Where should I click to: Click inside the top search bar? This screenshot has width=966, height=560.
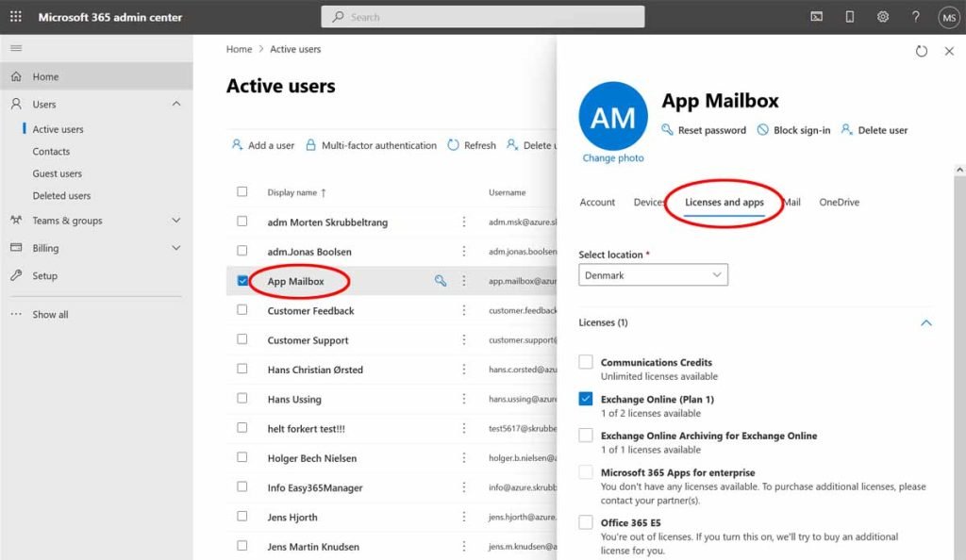click(x=481, y=16)
